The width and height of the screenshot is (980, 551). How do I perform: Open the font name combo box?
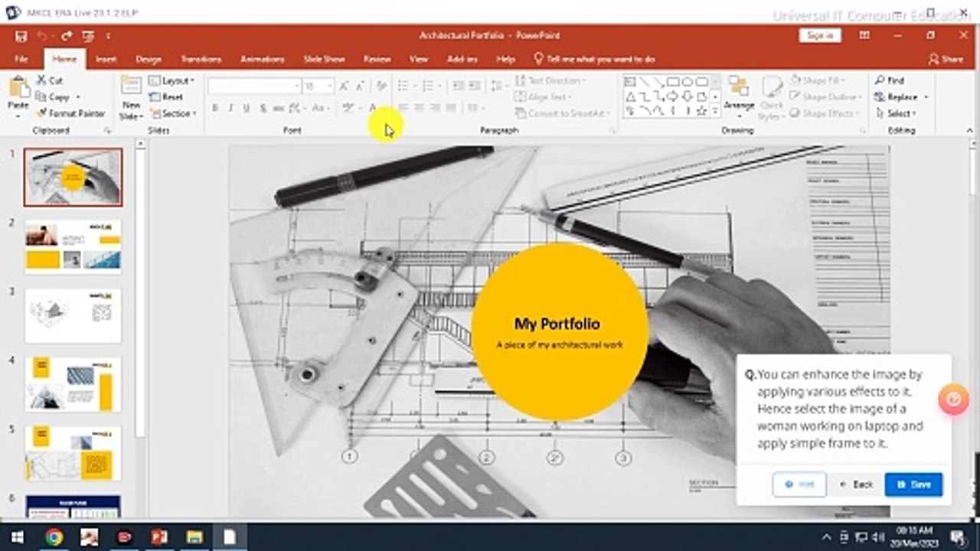(254, 86)
